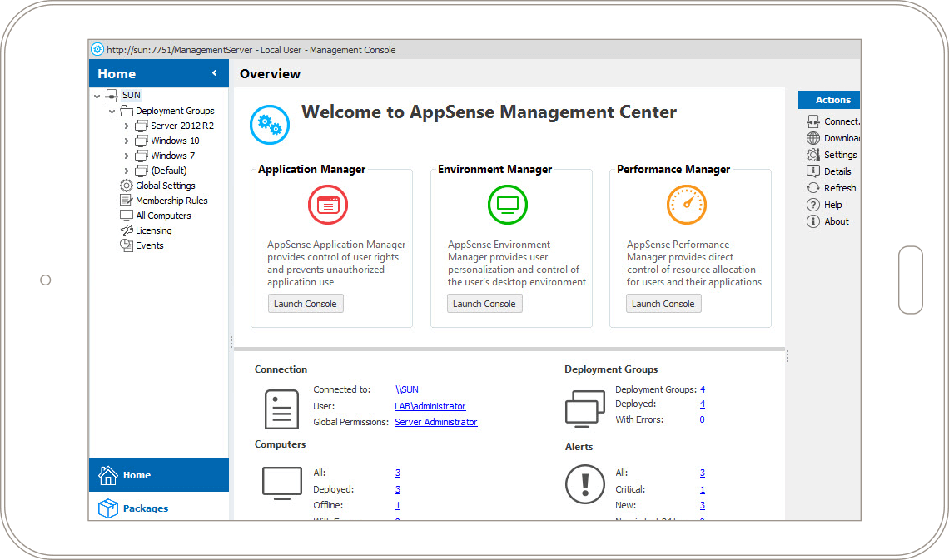Viewport: 949px width, 560px height.
Task: Open Licensing key icon
Action: click(x=127, y=230)
